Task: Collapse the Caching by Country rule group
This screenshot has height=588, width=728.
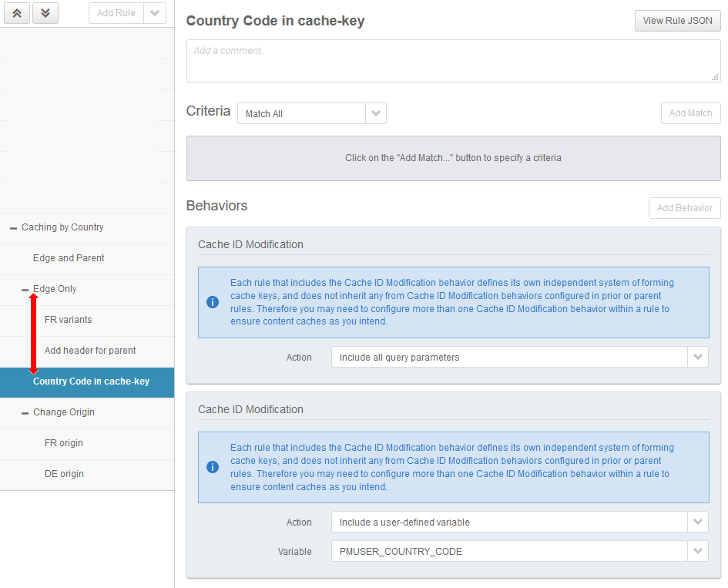Action: [x=13, y=228]
